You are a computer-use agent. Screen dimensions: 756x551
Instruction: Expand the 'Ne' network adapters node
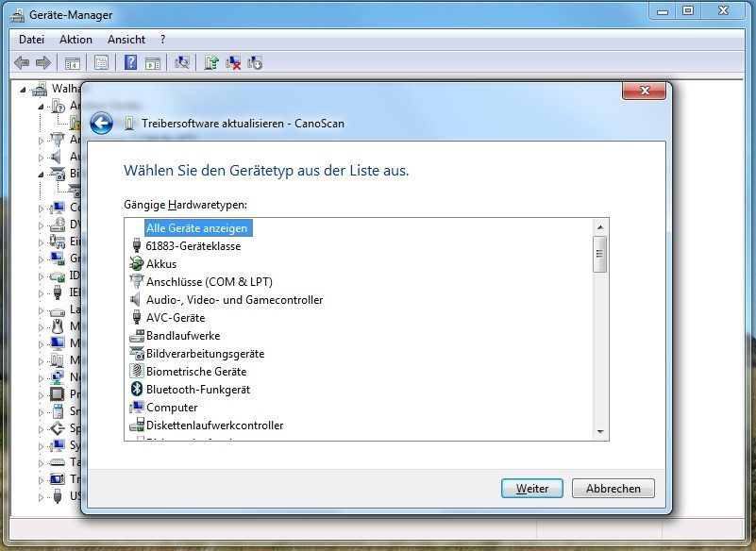(41, 378)
